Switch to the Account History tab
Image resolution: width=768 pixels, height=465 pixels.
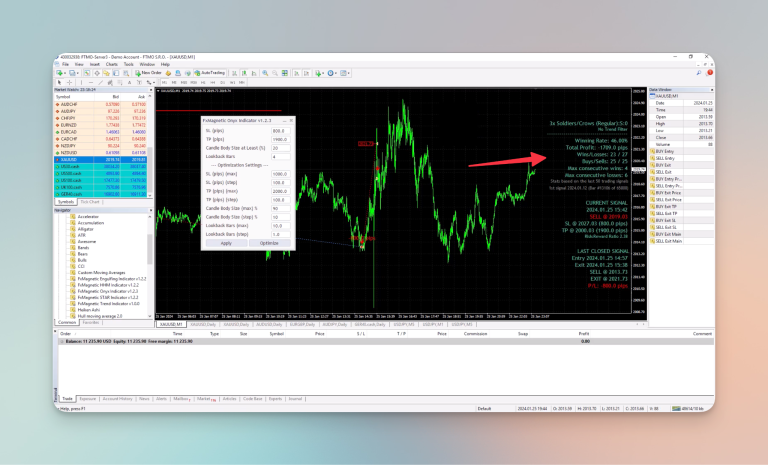(x=117, y=399)
